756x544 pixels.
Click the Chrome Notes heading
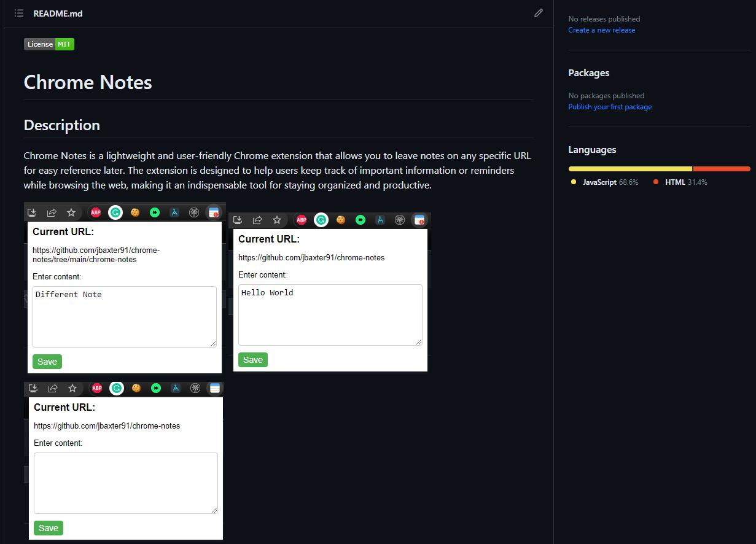[x=88, y=82]
